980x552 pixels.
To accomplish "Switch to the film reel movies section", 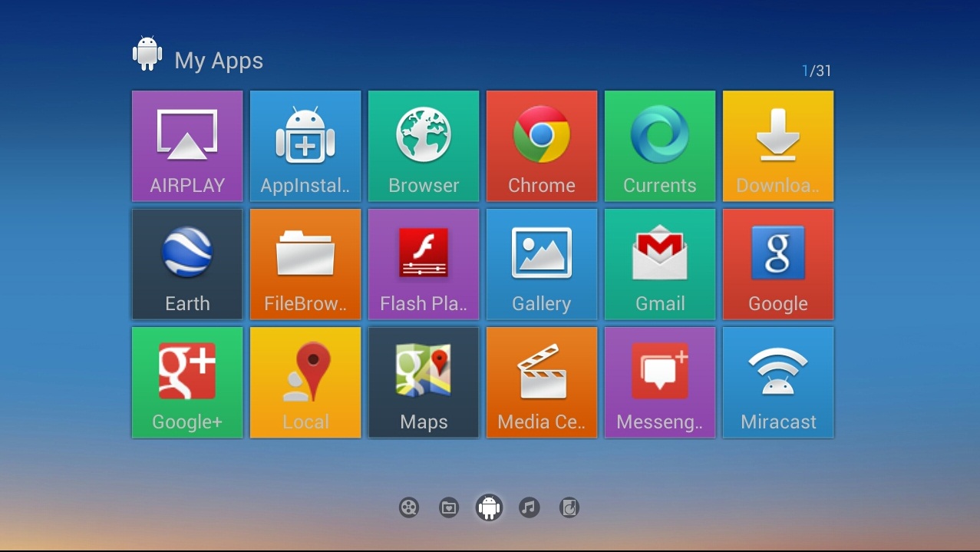I will [x=409, y=507].
